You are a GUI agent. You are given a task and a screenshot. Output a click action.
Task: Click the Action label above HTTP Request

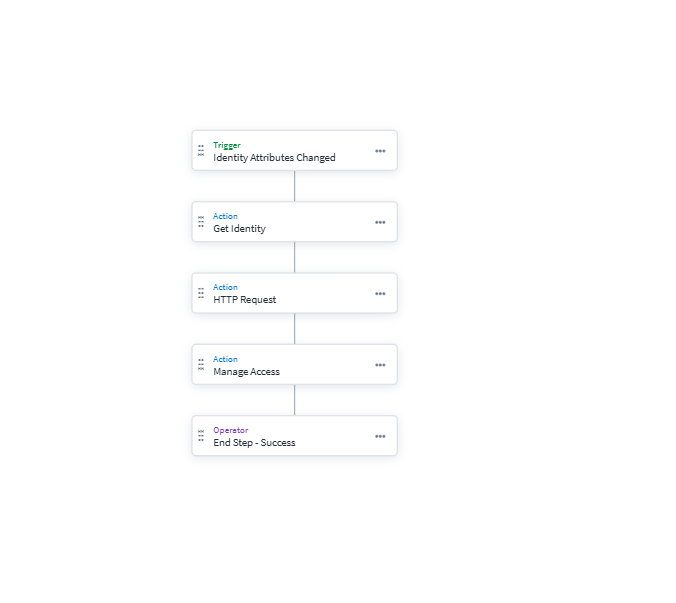225,287
